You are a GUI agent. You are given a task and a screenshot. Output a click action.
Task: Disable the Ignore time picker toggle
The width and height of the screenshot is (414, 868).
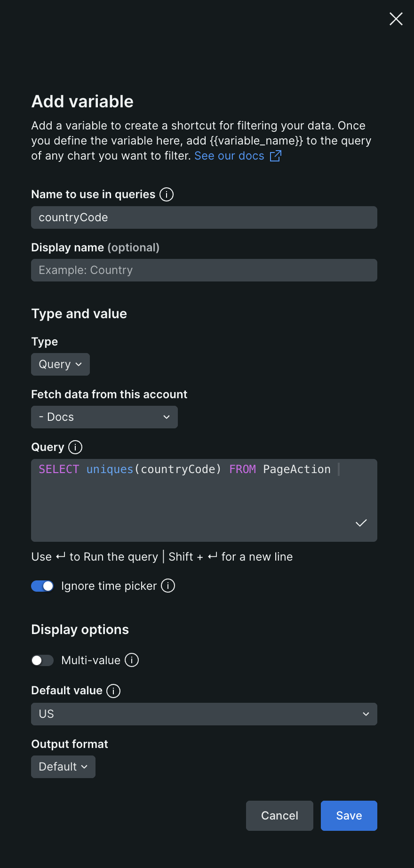coord(42,586)
